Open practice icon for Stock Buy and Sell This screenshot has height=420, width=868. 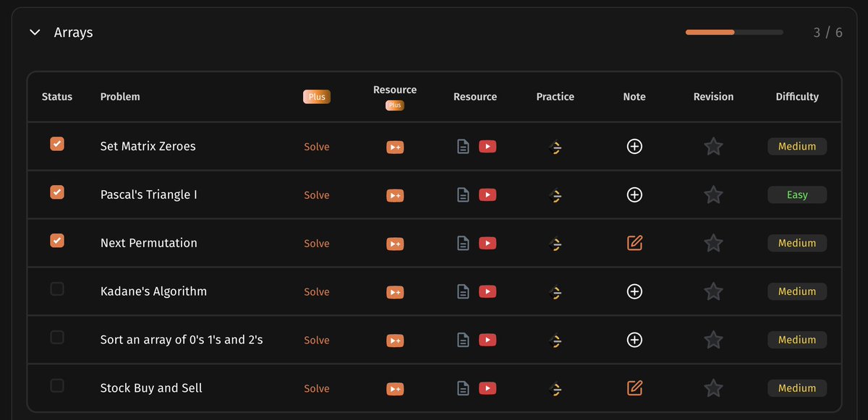pos(556,390)
